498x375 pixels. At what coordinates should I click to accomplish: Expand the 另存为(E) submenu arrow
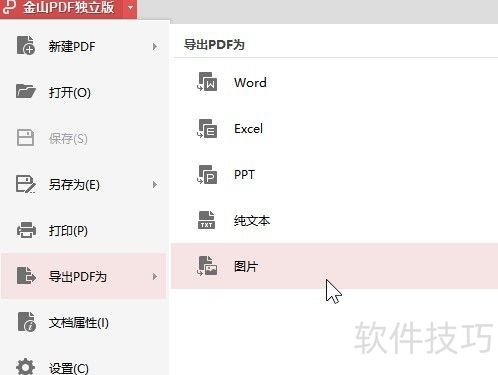pyautogui.click(x=154, y=184)
